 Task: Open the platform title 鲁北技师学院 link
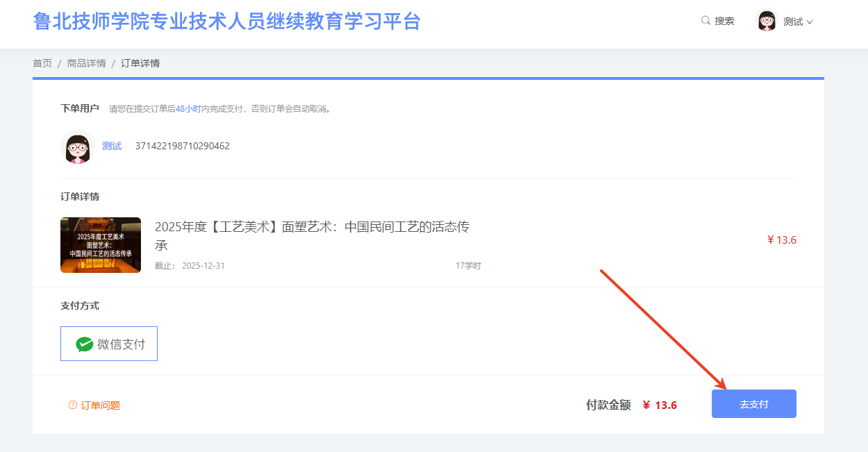click(227, 22)
